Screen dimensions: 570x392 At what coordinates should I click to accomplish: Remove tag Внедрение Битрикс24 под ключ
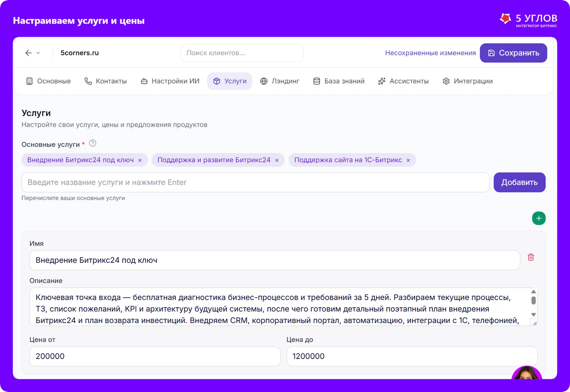pos(140,160)
